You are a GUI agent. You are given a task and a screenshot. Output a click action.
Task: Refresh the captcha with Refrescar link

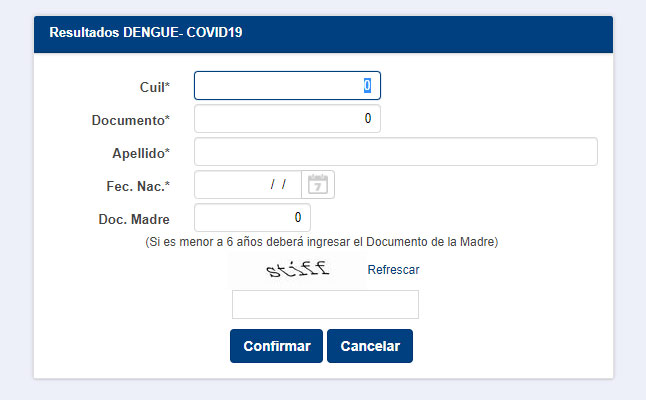point(393,269)
